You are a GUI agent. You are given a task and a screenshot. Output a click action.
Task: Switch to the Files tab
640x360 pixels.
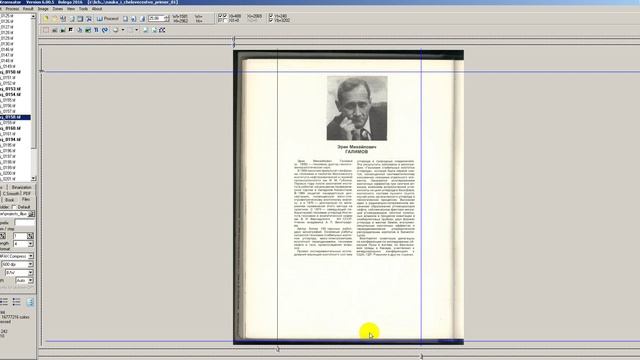click(26, 199)
